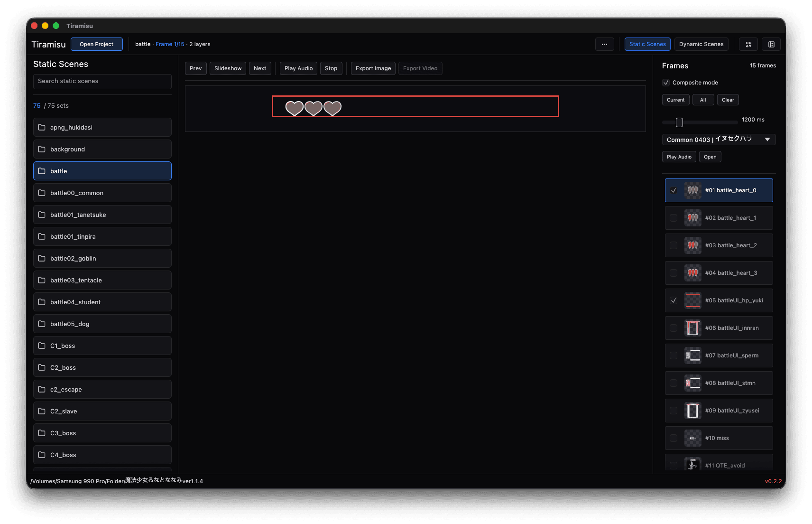Click the 1200 ms duration slider handle
This screenshot has width=812, height=524.
coord(679,122)
